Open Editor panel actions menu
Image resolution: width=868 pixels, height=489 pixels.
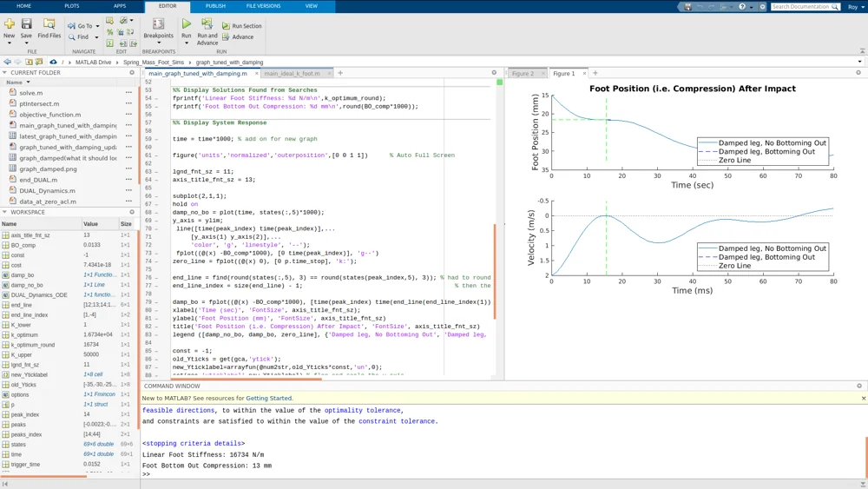(495, 73)
